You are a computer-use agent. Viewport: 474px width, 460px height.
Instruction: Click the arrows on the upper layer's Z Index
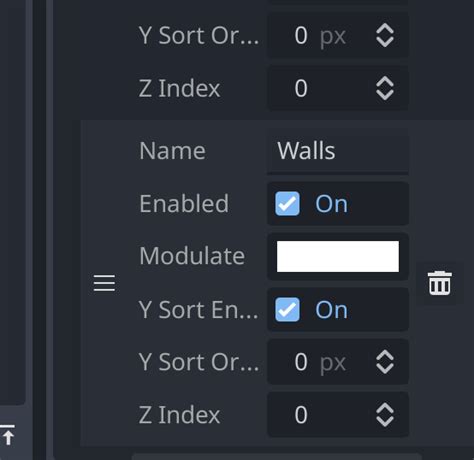pos(385,88)
